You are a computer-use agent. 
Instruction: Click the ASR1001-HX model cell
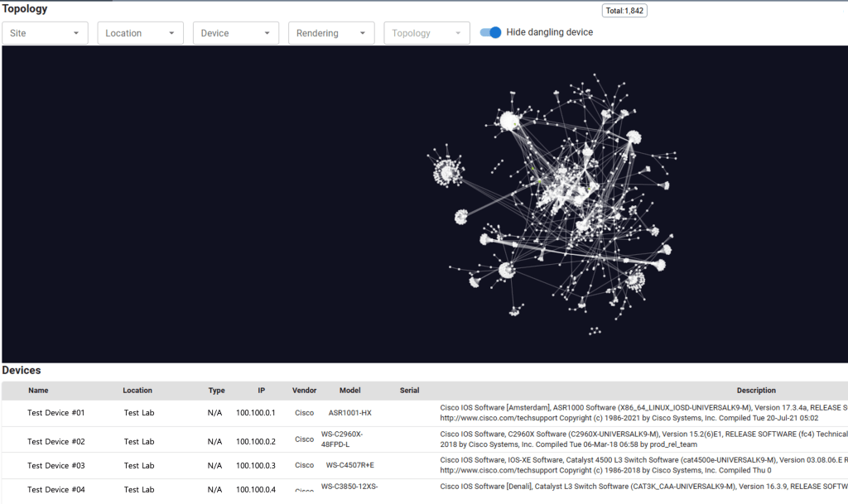point(349,413)
